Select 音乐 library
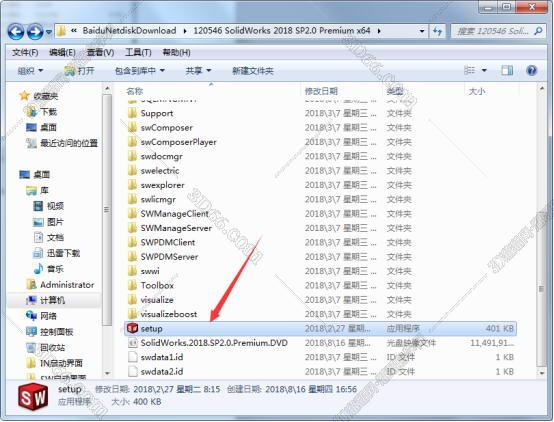This screenshot has height=422, width=554. 55,269
